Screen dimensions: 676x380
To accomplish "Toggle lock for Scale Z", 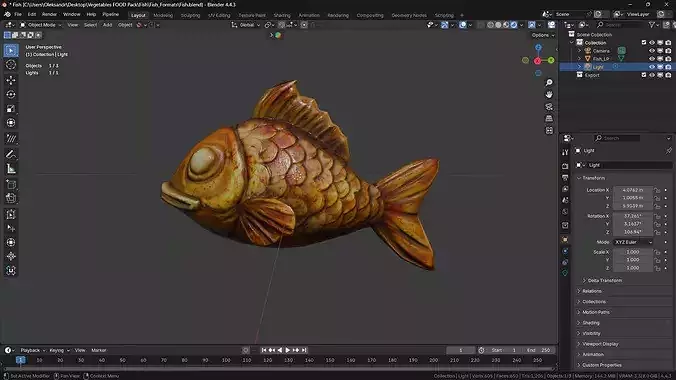I will click(657, 268).
